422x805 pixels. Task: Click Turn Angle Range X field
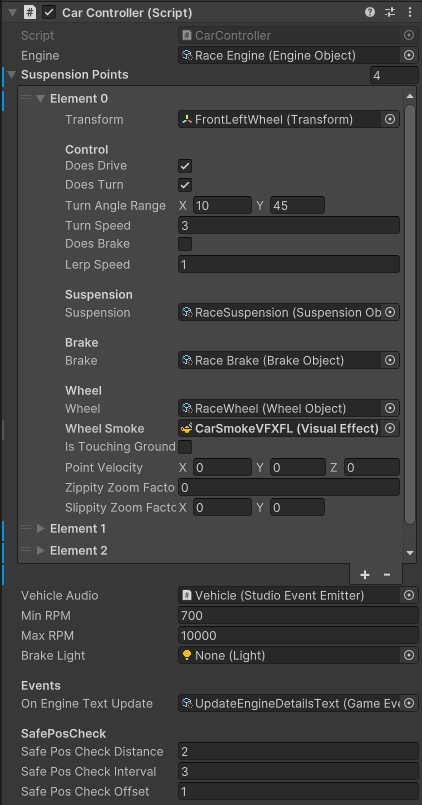pyautogui.click(x=222, y=206)
